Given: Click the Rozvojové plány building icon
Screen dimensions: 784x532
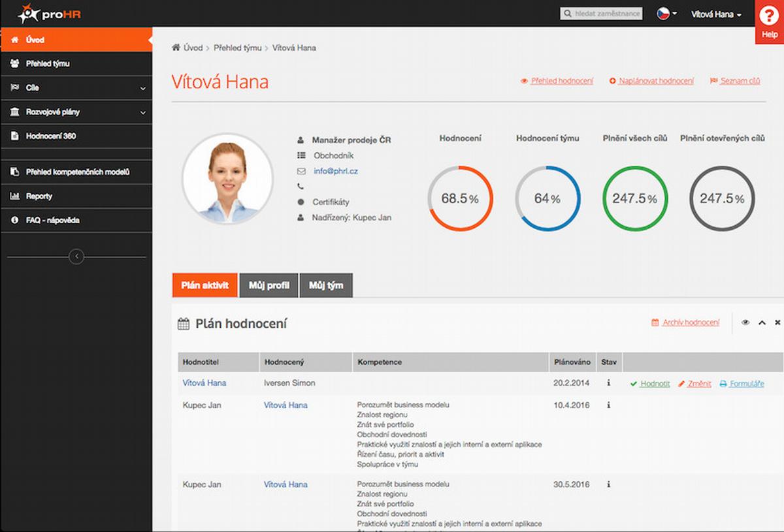Looking at the screenshot, I should click(x=14, y=112).
